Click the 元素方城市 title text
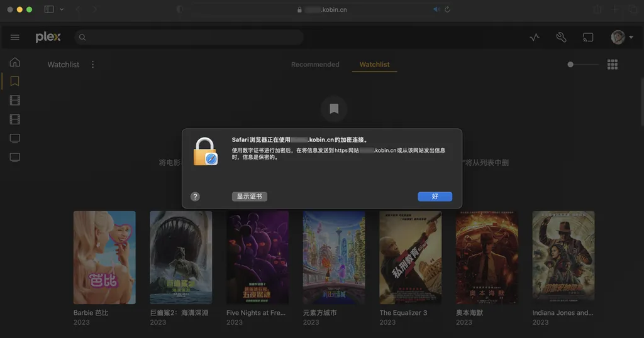The height and width of the screenshot is (338, 644). pos(319,313)
